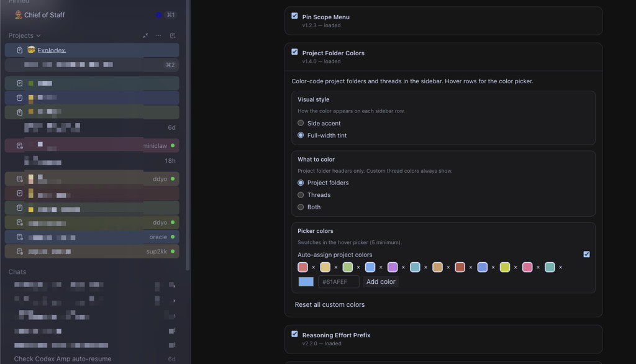Click the new project icon in Projects header
636x364 pixels.
tap(173, 35)
